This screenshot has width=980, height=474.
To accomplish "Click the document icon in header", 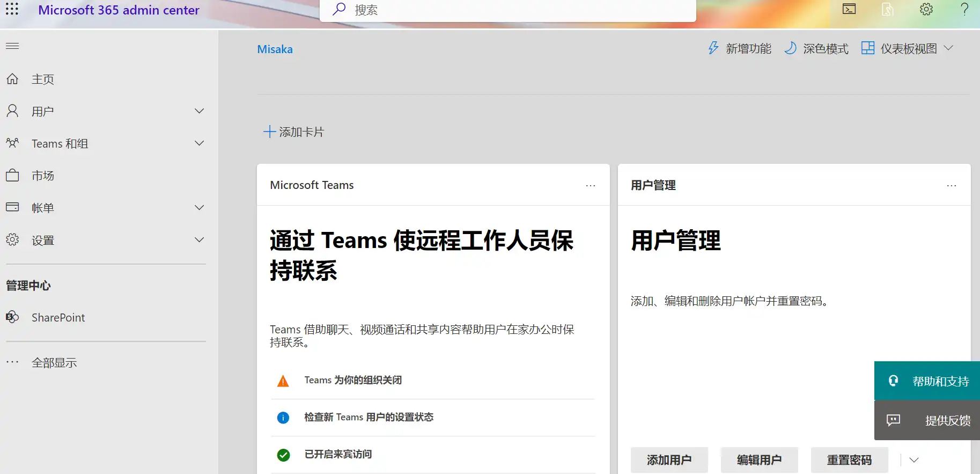I will click(x=888, y=9).
